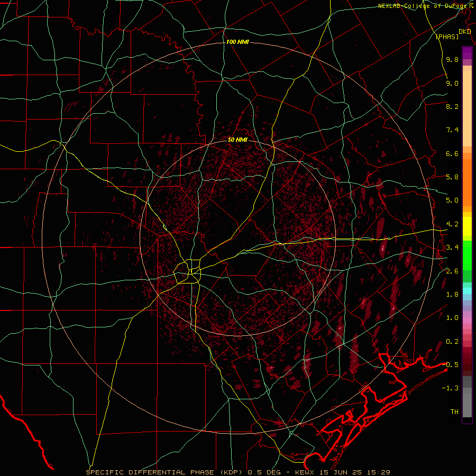Click the 6.6 scale label
The image size is (476, 476).
click(x=452, y=153)
